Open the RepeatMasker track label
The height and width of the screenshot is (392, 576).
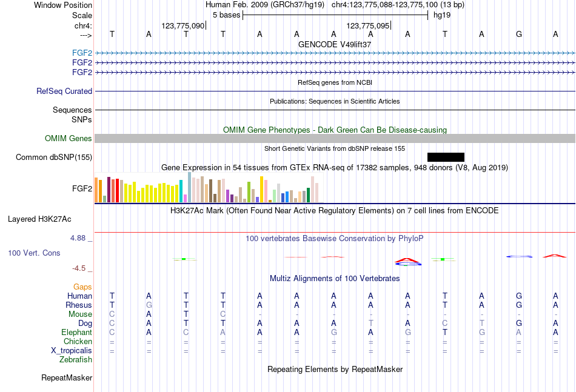(67, 377)
